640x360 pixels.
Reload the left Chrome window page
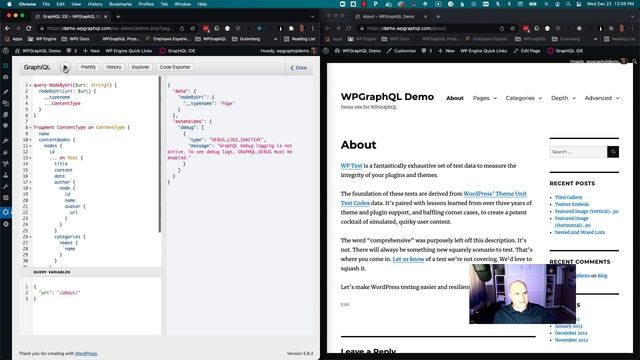pos(29,29)
